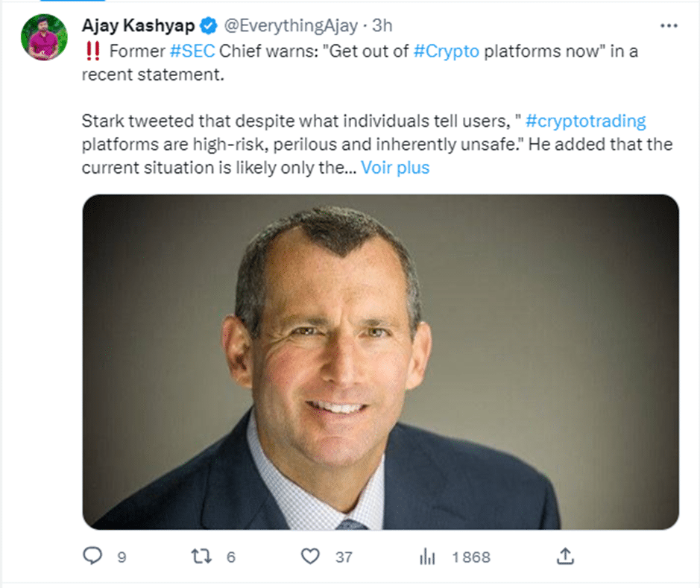Open the #SEC hashtag
The image size is (700, 588).
pos(192,53)
